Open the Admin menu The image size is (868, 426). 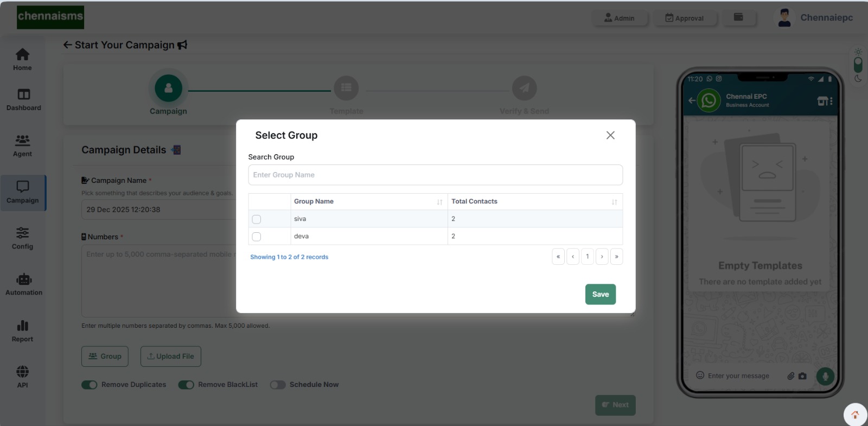coord(620,18)
